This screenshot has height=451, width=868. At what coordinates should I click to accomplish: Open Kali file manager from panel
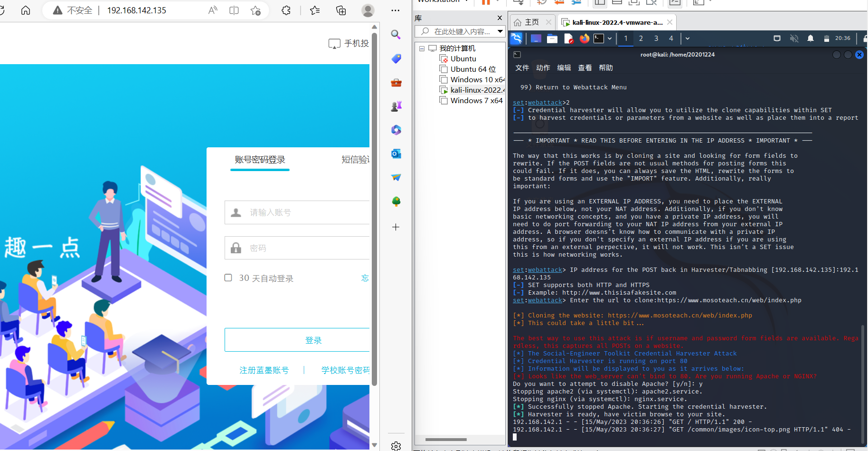(552, 38)
